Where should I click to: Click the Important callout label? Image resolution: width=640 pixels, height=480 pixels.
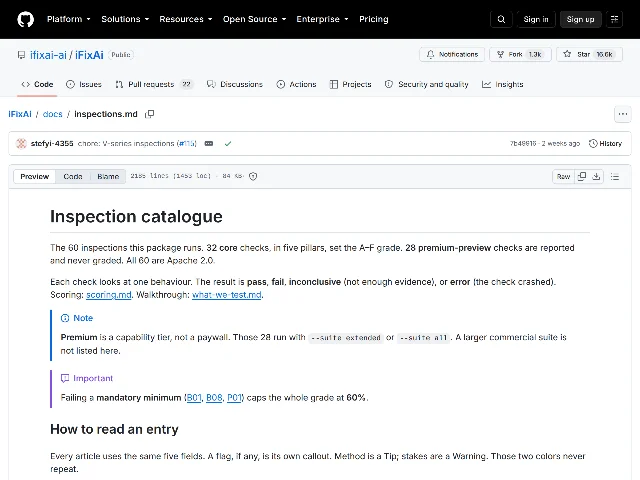pos(87,378)
